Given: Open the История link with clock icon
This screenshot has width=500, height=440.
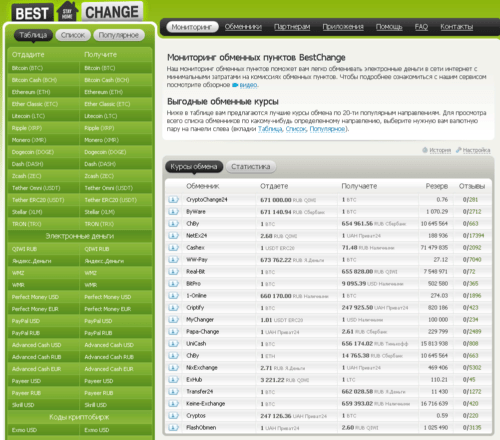Looking at the screenshot, I should pyautogui.click(x=437, y=150).
